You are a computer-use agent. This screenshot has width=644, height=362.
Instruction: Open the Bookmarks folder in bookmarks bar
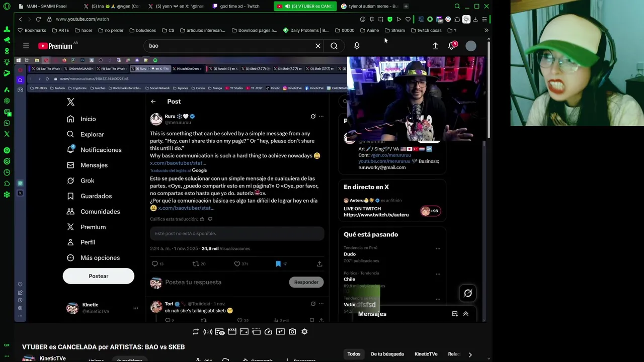pyautogui.click(x=32, y=30)
